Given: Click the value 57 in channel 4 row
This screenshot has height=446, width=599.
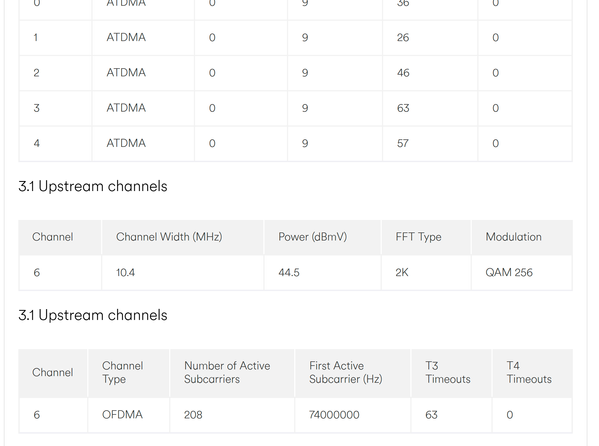Looking at the screenshot, I should [403, 143].
